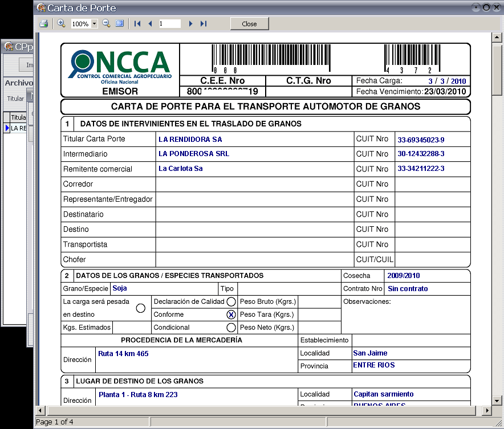Go to the first report page
Screen dimensions: 504x429
(137, 23)
